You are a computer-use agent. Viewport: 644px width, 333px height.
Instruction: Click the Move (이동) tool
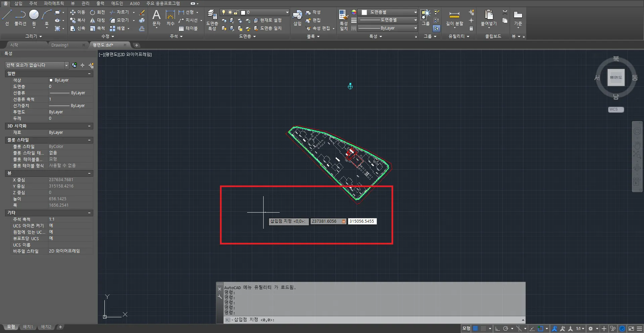pos(78,12)
